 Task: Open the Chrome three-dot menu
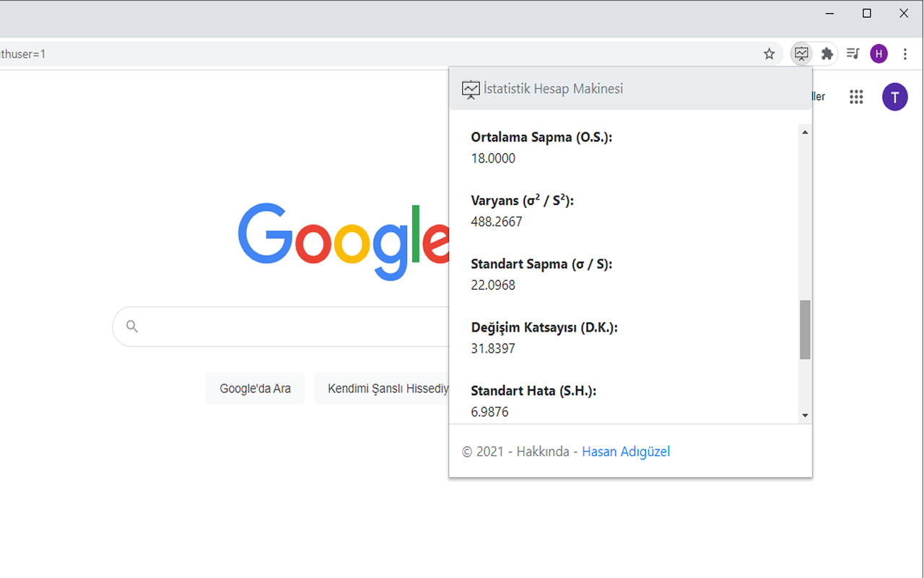pyautogui.click(x=905, y=53)
